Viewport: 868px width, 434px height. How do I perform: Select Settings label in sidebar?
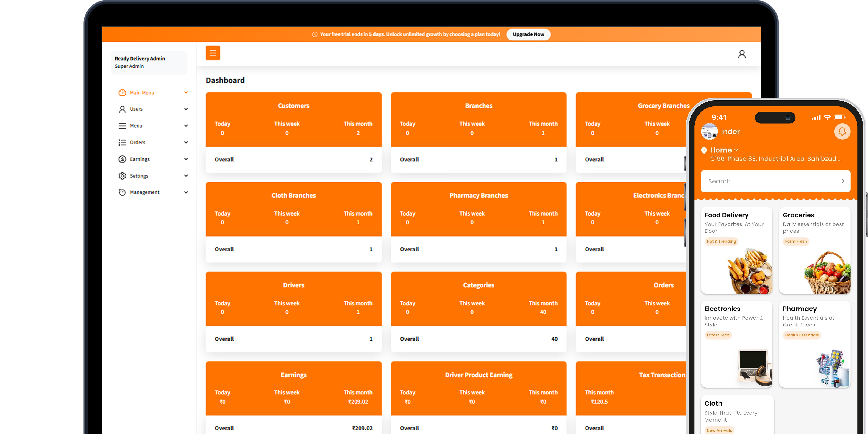pyautogui.click(x=139, y=176)
